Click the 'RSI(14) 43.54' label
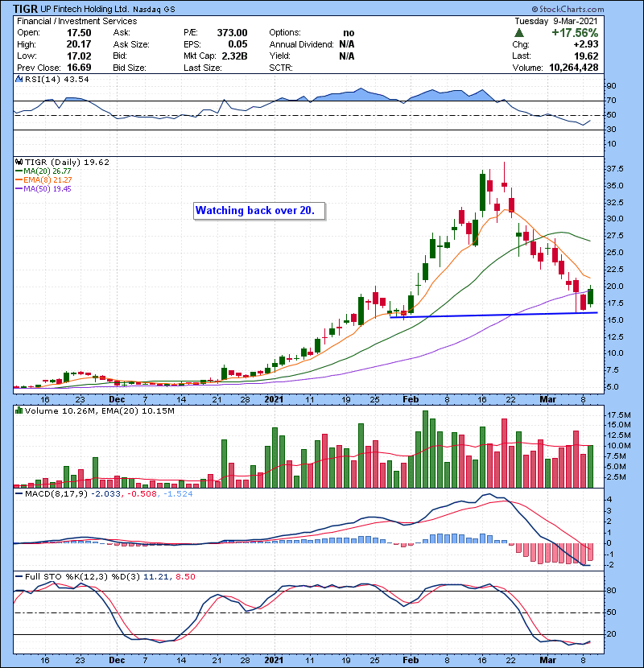 click(x=56, y=79)
